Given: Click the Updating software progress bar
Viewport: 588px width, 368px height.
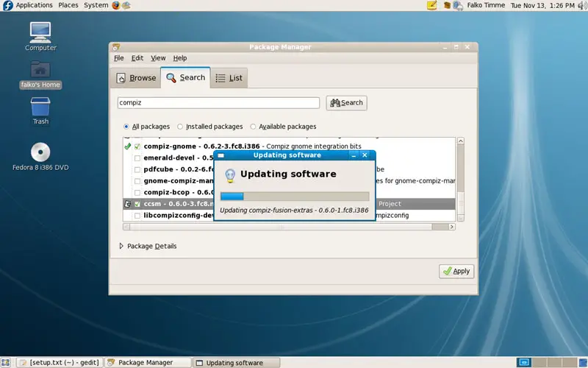Looking at the screenshot, I should [x=295, y=197].
